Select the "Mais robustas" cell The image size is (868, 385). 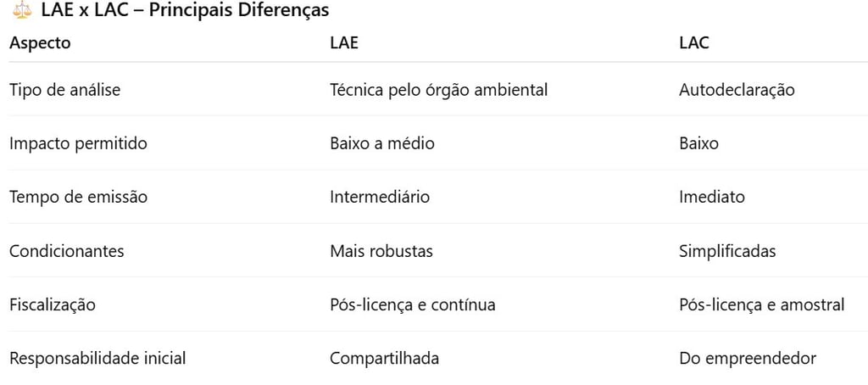(381, 251)
